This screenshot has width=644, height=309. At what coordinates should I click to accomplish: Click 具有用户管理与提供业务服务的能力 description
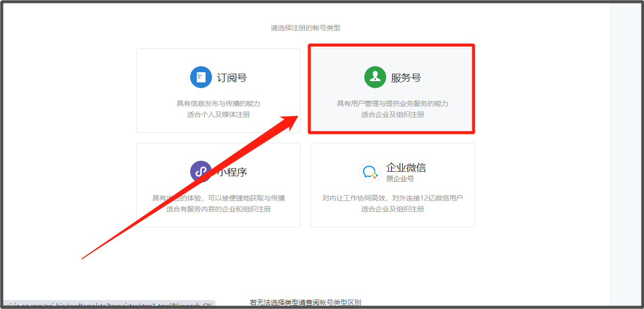tap(393, 103)
